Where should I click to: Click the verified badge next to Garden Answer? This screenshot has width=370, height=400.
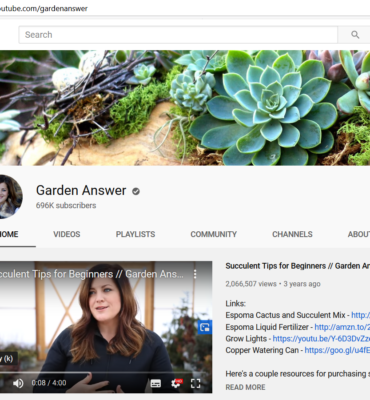136,191
